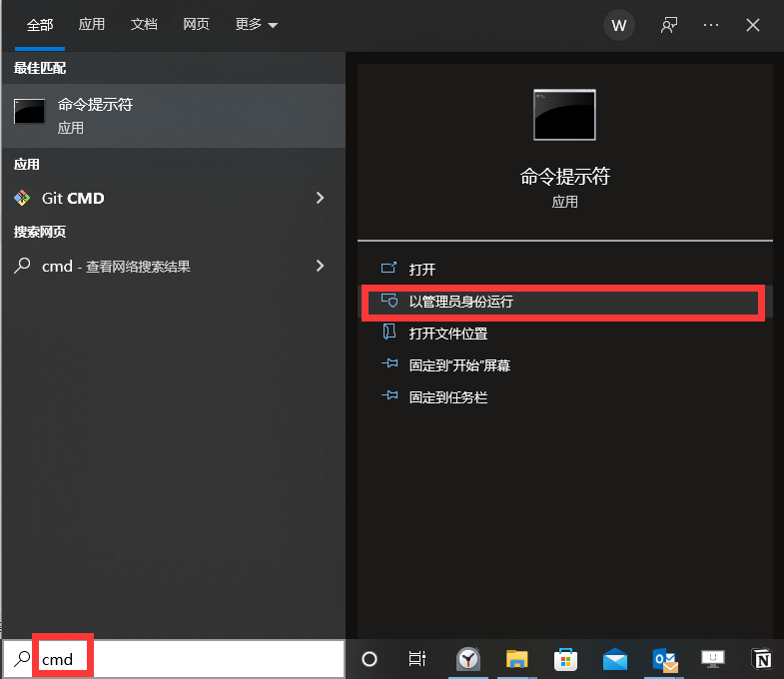Viewport: 784px width, 679px height.
Task: Click the 搜索网页 section heading
Action: (40, 232)
